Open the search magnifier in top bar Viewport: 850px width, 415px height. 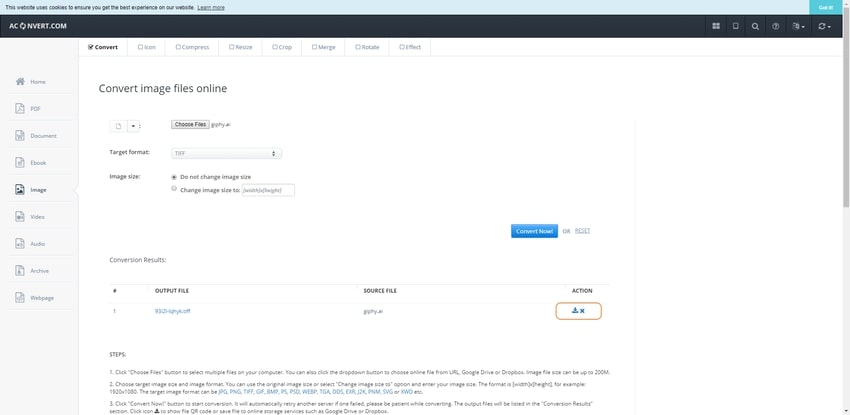coord(755,26)
